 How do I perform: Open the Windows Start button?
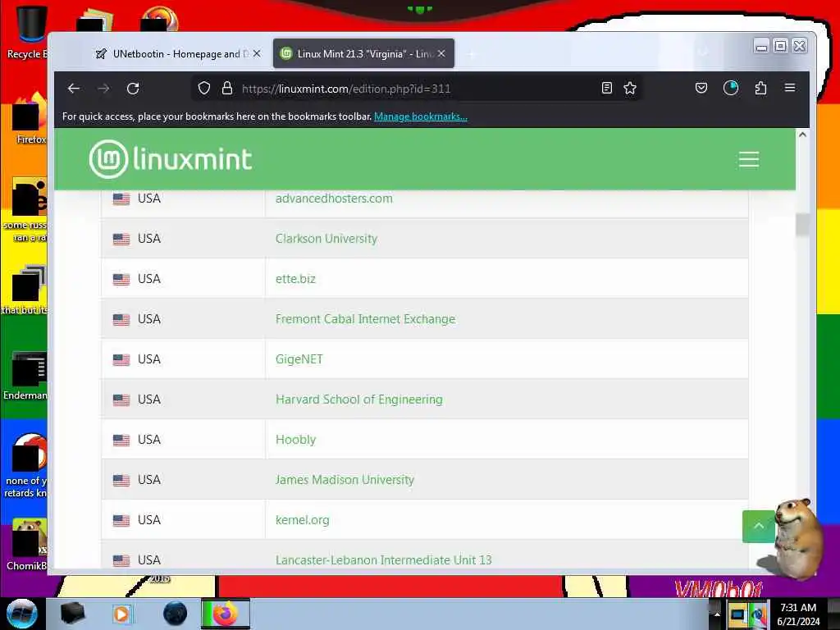22,614
